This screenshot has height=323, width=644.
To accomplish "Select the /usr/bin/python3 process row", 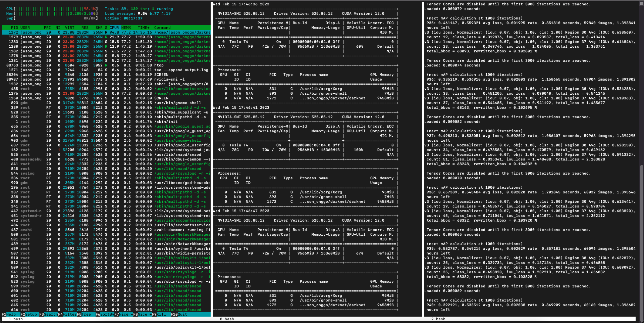I will click(x=106, y=248).
